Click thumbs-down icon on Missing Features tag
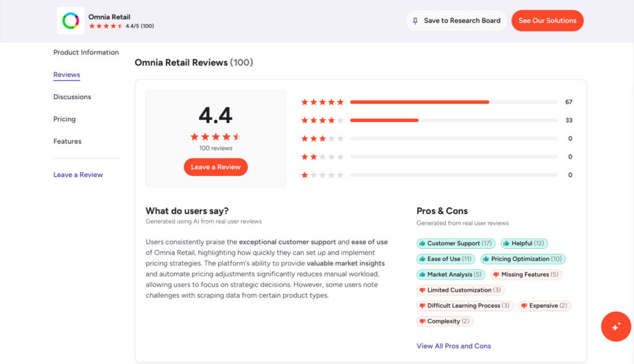 [x=496, y=275]
